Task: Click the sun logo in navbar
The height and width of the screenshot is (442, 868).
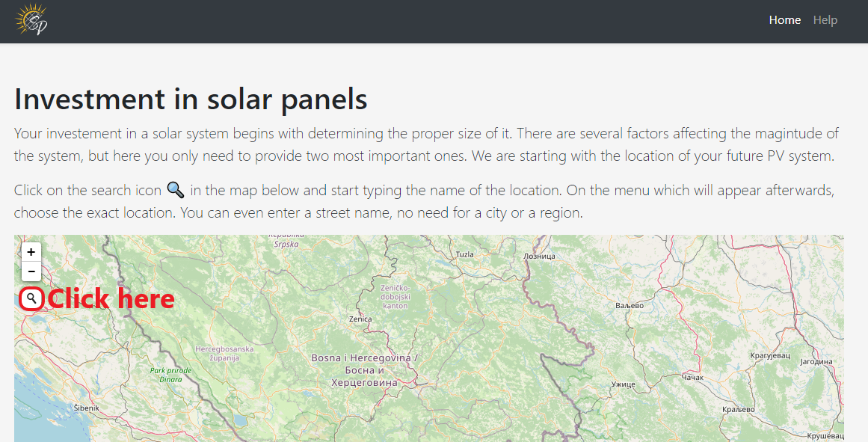Action: click(31, 20)
